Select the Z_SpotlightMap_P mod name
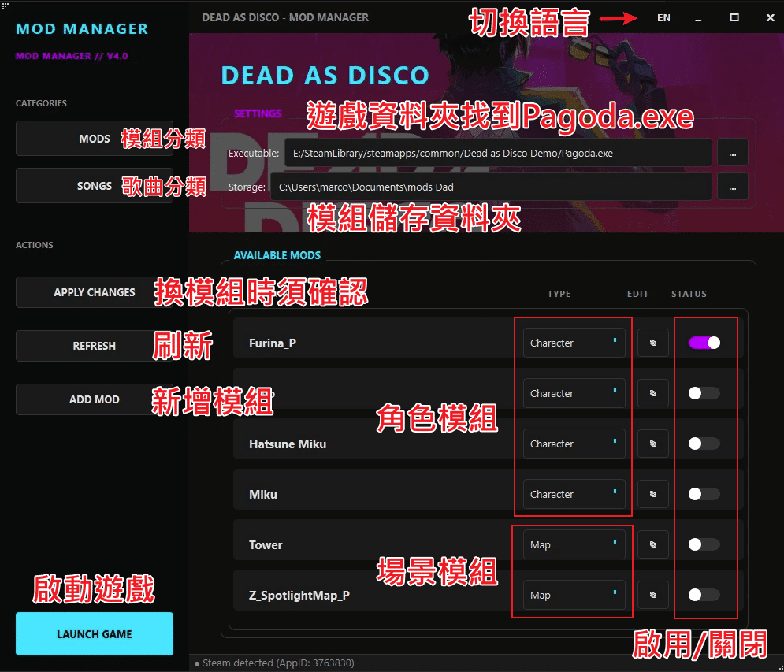784x672 pixels. 299,596
